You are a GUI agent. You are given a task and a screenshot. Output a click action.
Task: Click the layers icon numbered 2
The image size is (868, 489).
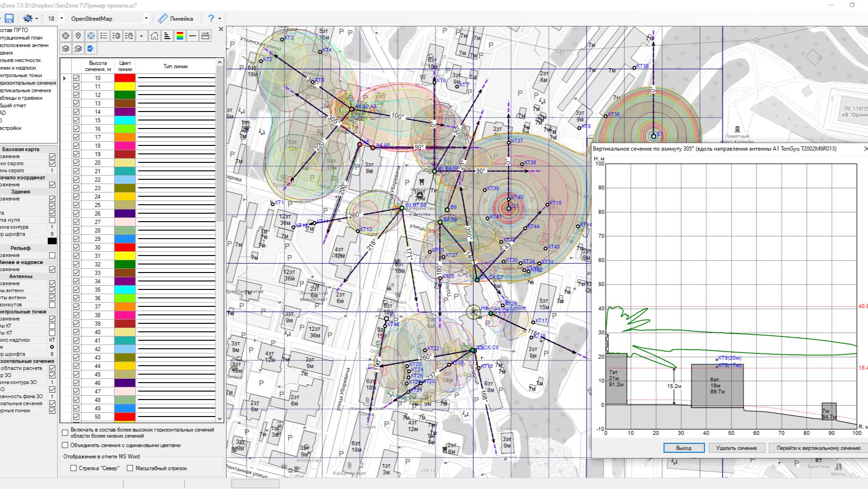coord(78,48)
